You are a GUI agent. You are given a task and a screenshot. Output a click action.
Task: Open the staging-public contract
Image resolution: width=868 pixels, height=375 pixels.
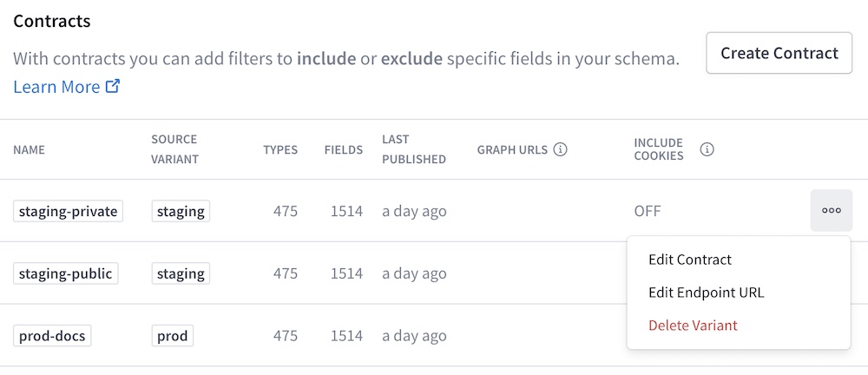pos(65,273)
